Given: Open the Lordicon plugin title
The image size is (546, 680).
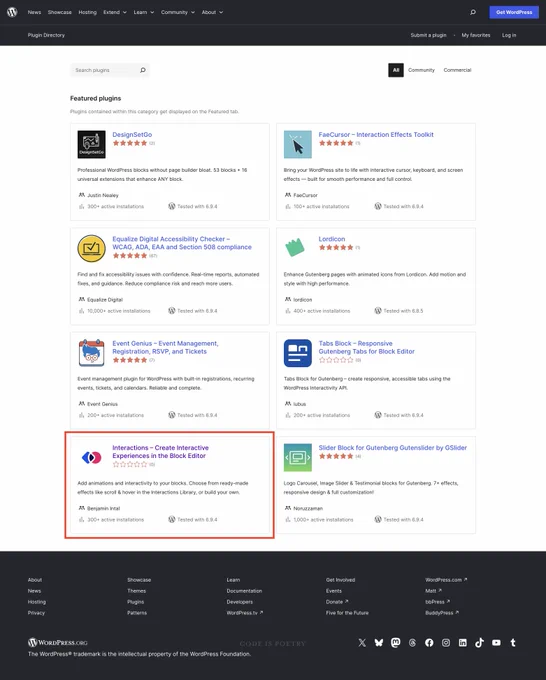Looking at the screenshot, I should pos(332,239).
